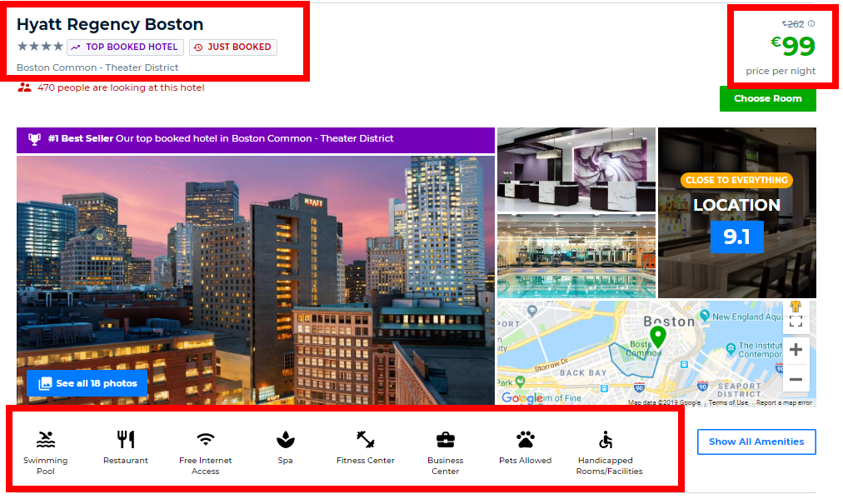Click the green hotel location pin
The width and height of the screenshot is (843, 504).
click(658, 337)
